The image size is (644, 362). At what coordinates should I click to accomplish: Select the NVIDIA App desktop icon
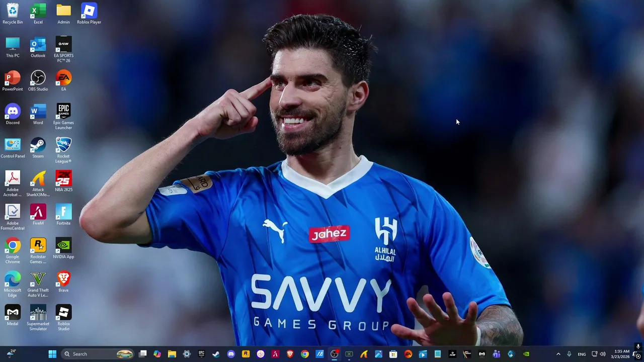(x=63, y=248)
